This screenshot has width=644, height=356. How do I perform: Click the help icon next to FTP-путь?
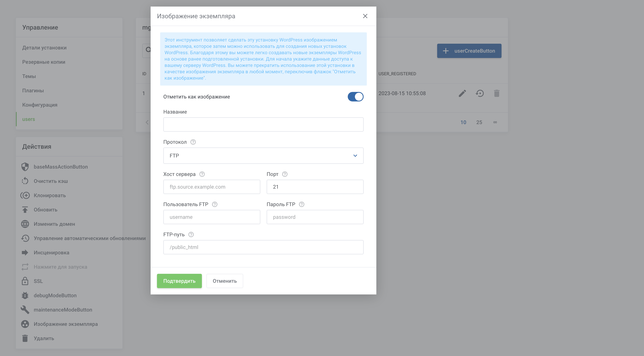[x=191, y=234]
